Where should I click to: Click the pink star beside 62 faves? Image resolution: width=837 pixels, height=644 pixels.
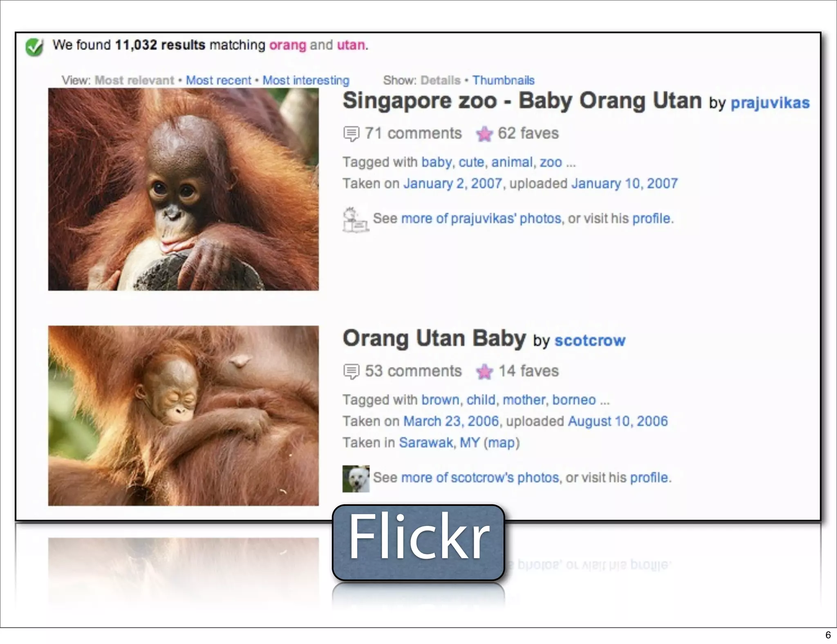pyautogui.click(x=484, y=134)
